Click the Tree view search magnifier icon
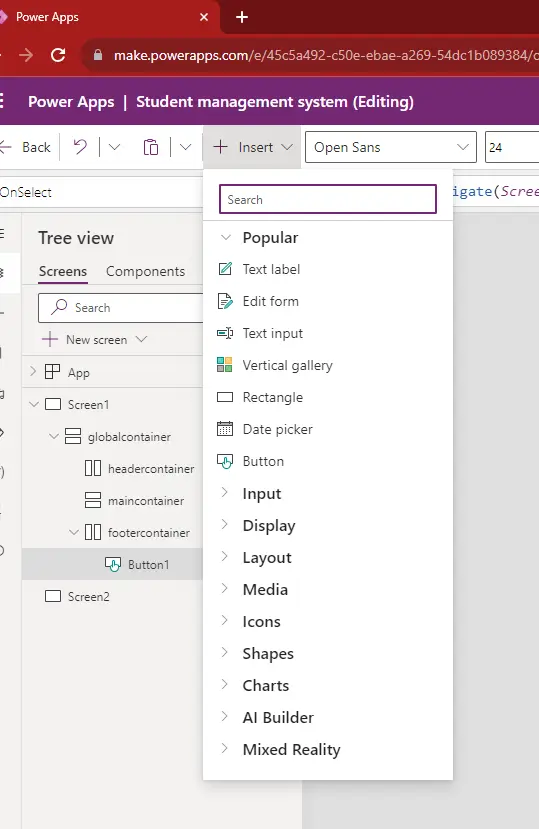The width and height of the screenshot is (539, 829). [59, 307]
